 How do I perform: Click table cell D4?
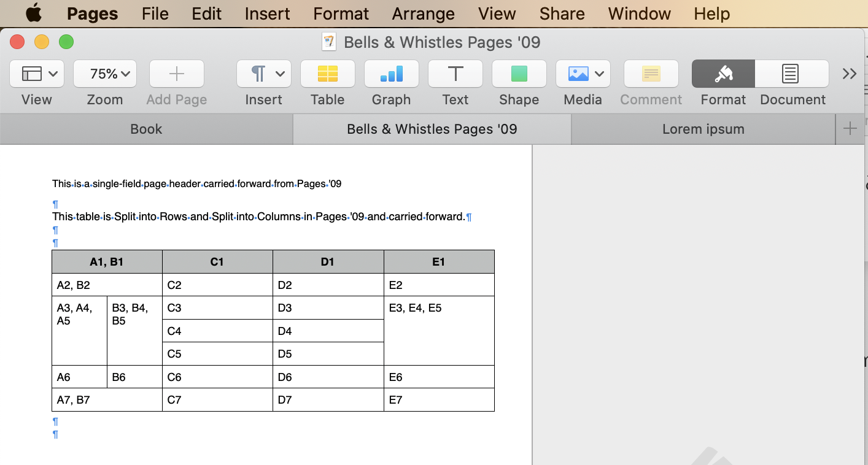pyautogui.click(x=328, y=331)
